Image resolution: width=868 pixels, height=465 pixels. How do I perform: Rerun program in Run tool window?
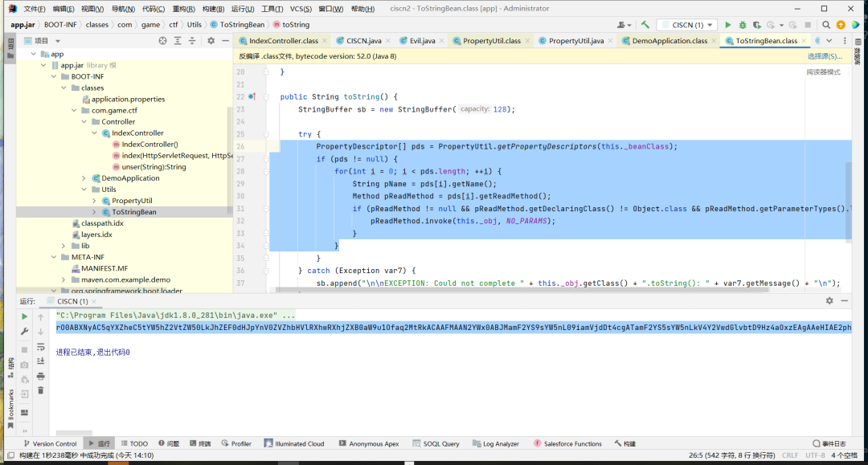(x=24, y=316)
